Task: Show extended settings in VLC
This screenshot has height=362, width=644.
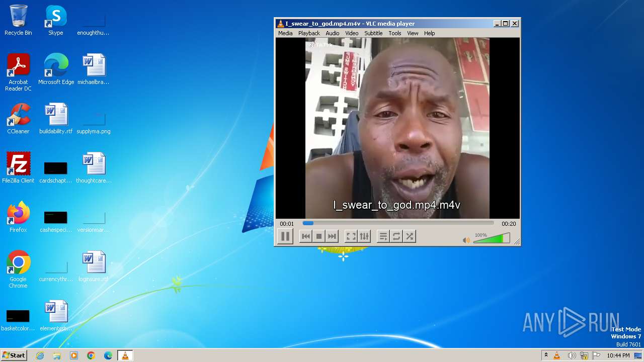Action: click(x=364, y=236)
